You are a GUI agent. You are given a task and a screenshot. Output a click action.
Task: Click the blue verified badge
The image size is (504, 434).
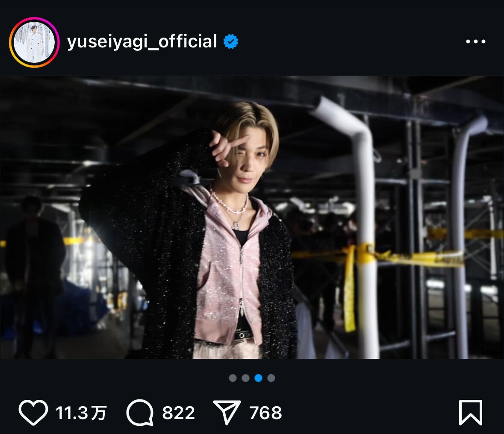pyautogui.click(x=231, y=41)
